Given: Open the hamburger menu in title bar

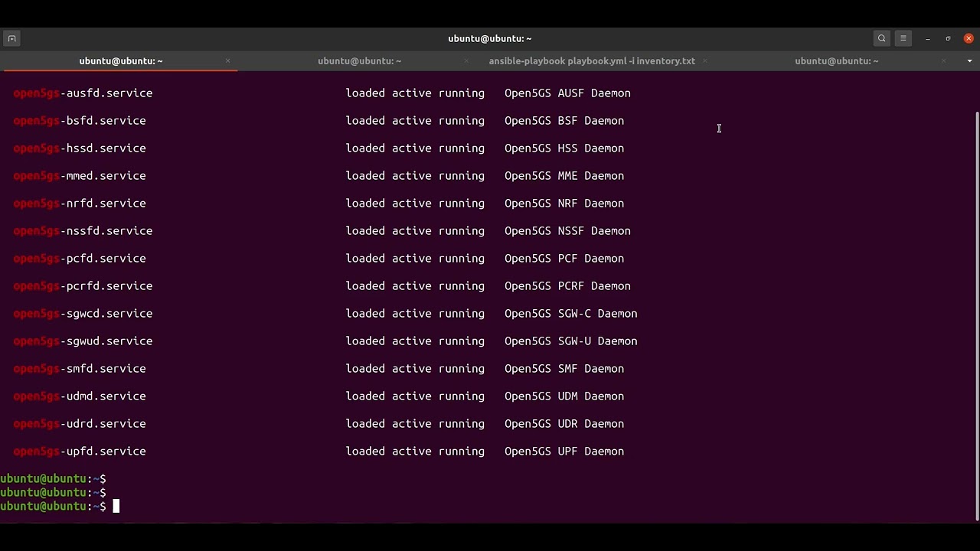Looking at the screenshot, I should coord(903,38).
